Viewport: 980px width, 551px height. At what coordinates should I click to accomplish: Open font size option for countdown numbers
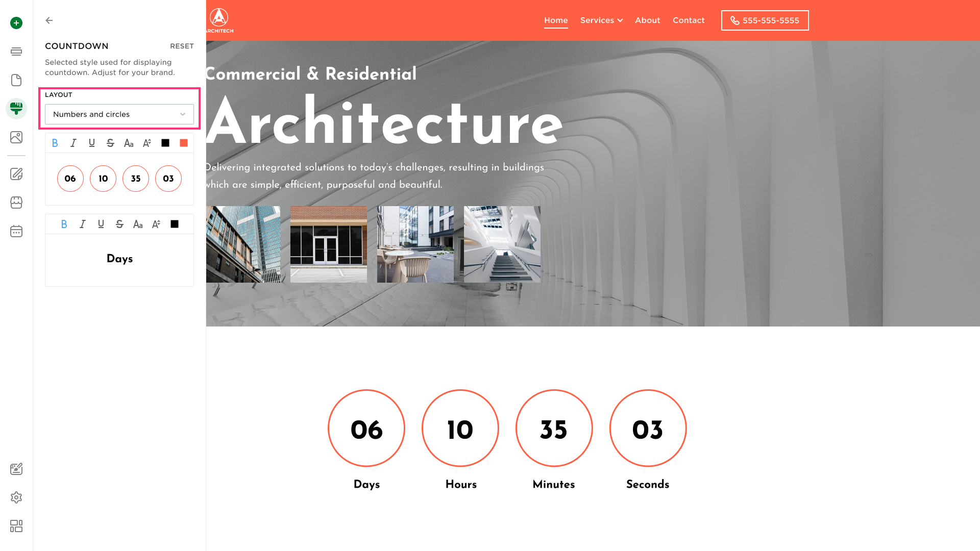(147, 143)
